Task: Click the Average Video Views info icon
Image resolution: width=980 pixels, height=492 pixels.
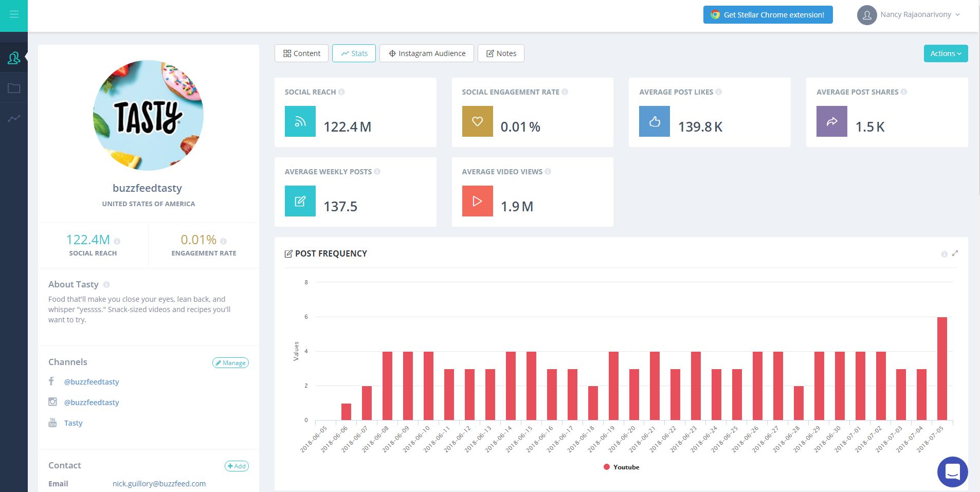Action: (548, 172)
